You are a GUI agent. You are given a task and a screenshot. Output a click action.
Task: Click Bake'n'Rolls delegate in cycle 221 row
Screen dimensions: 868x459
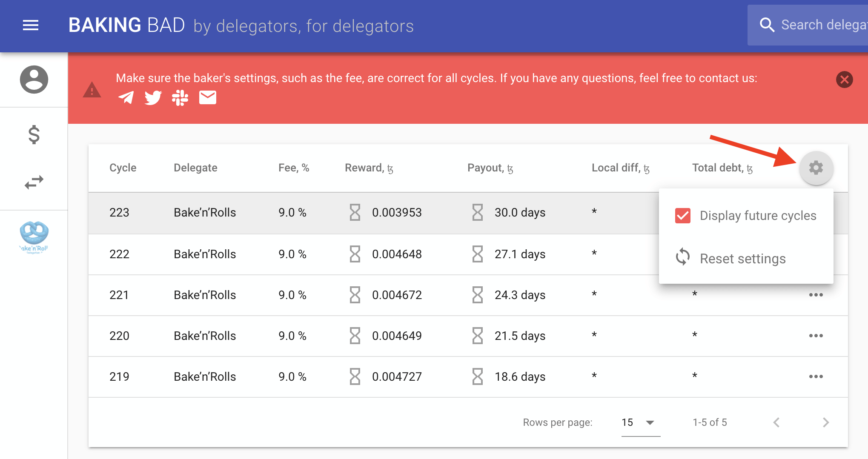pyautogui.click(x=205, y=295)
